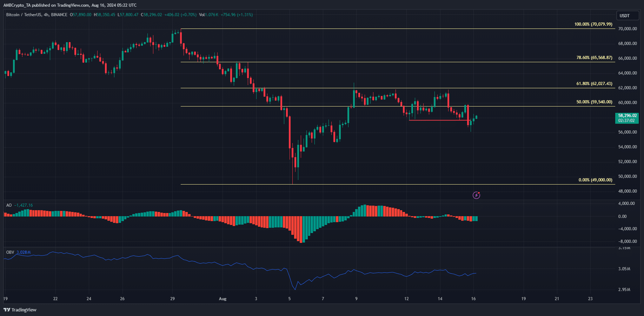Viewport: 644px width, 316px height.
Task: Click date 9 on the time axis
Action: pyautogui.click(x=356, y=299)
